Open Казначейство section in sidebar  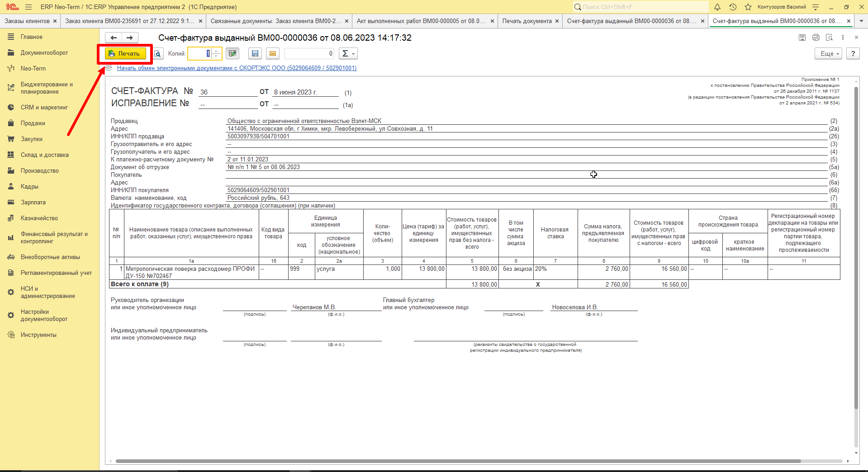click(x=39, y=218)
